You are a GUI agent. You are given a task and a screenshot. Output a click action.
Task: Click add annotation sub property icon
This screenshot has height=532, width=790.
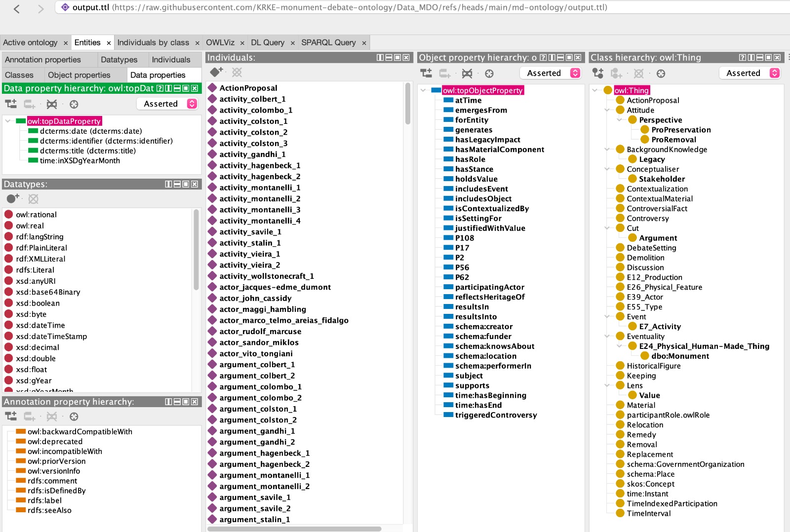point(11,416)
